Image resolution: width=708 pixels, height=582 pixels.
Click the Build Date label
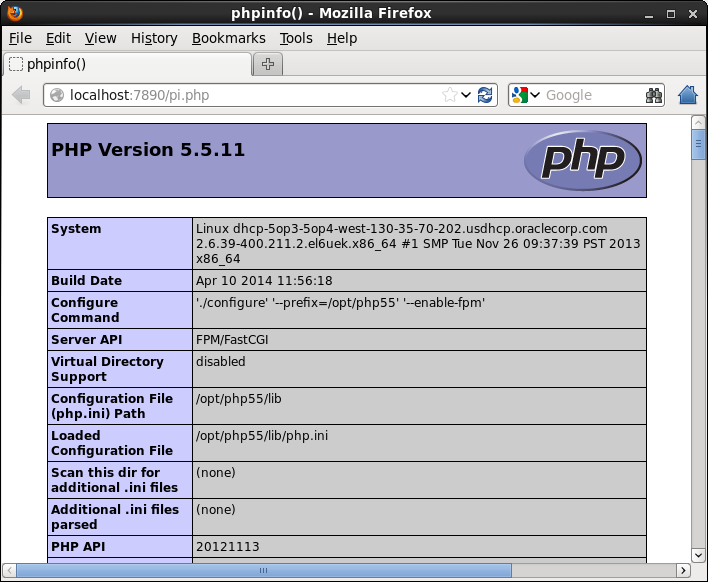pos(86,280)
